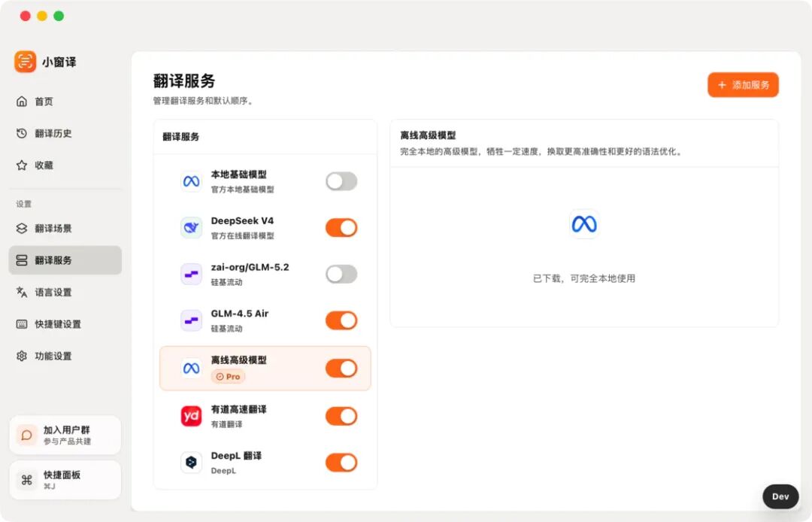The image size is (812, 522).
Task: Click the 小窗译 app logo icon
Action: coord(25,62)
